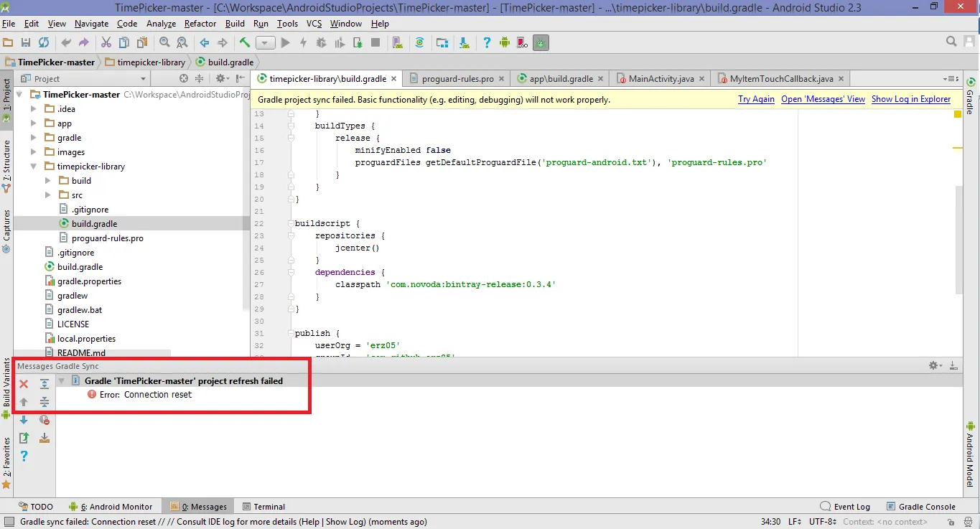The image size is (980, 529).
Task: Open the Project Structure icon
Action: [x=442, y=43]
